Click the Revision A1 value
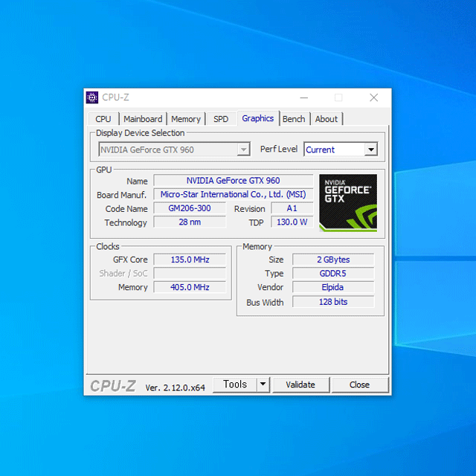476x476 pixels. (292, 208)
